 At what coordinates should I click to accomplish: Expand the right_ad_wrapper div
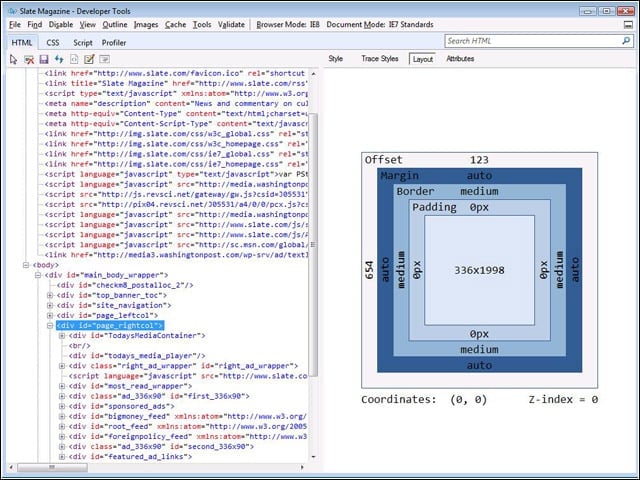(x=62, y=366)
